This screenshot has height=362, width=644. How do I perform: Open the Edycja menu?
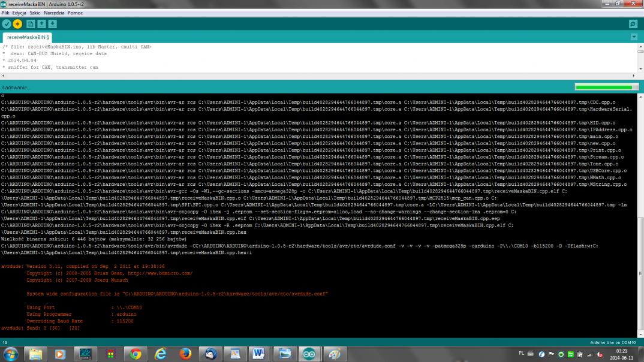[x=19, y=13]
